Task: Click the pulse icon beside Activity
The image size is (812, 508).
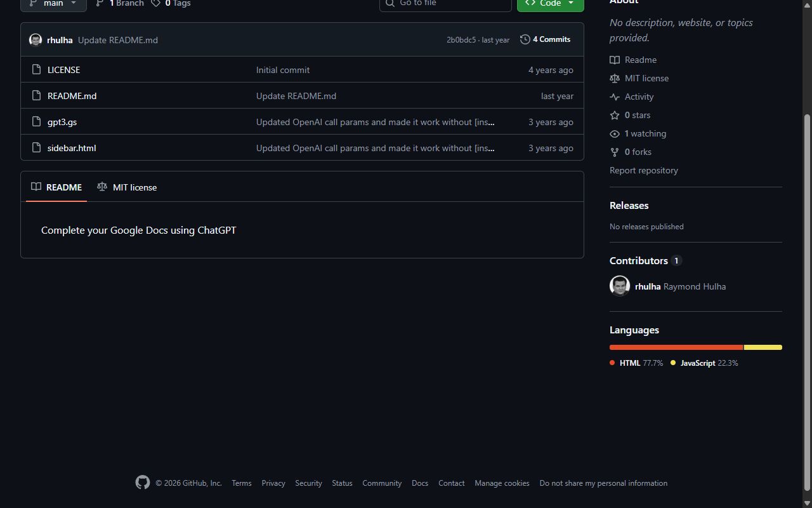Action: [x=615, y=97]
